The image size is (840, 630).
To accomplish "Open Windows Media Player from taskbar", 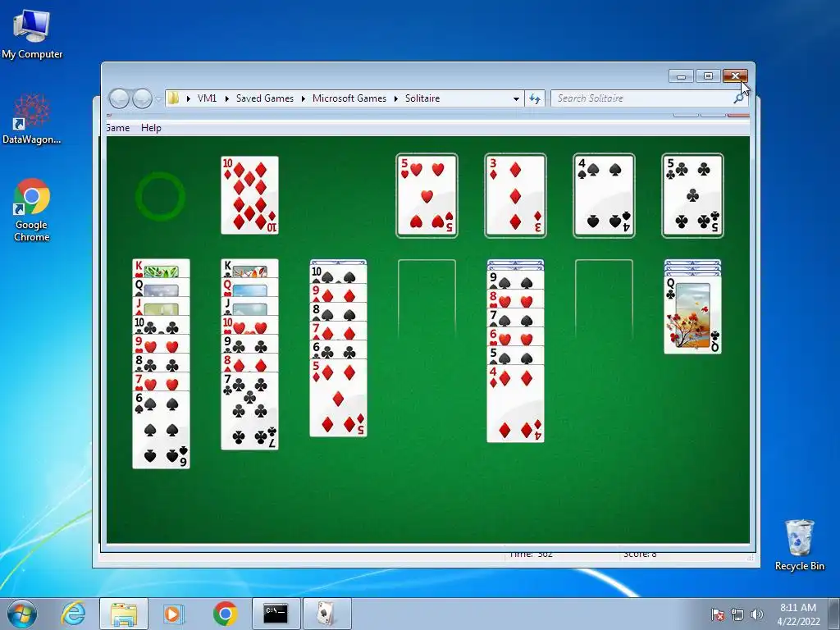I will (174, 614).
